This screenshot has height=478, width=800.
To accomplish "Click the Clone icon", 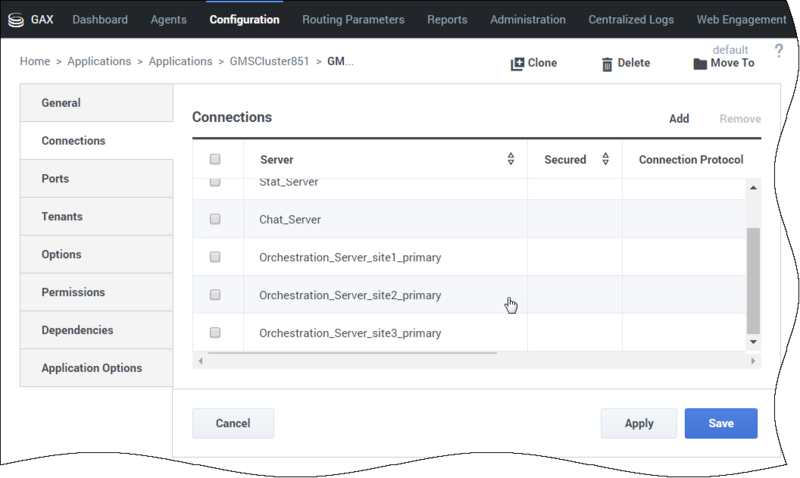I will (517, 64).
